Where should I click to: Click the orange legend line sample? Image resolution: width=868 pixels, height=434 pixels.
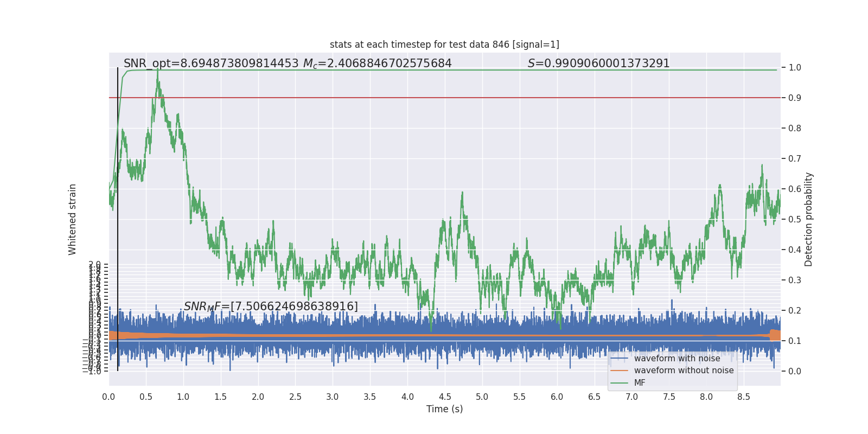tap(619, 371)
